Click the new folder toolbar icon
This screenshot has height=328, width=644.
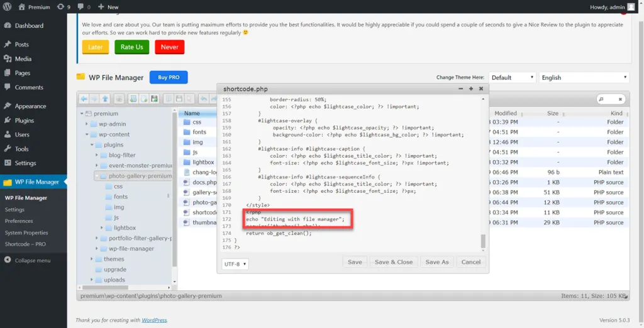point(133,99)
